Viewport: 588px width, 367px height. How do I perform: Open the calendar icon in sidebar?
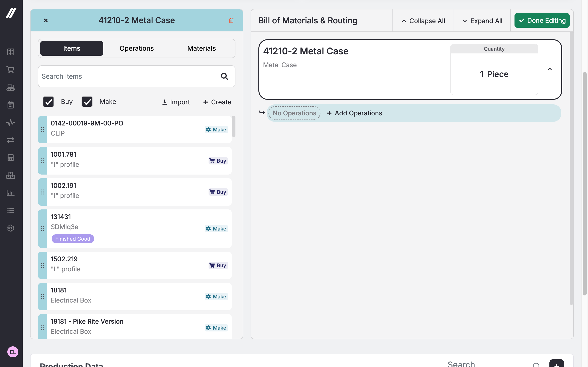[10, 105]
